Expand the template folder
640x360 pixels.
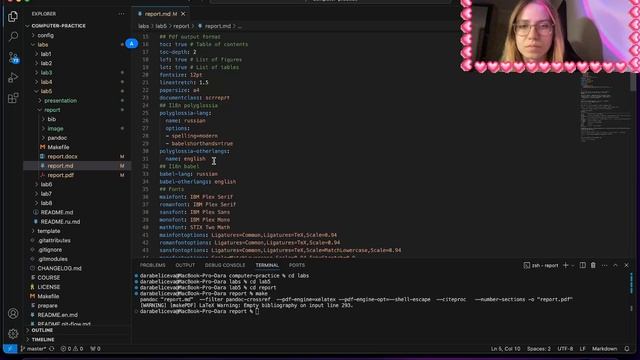click(49, 231)
